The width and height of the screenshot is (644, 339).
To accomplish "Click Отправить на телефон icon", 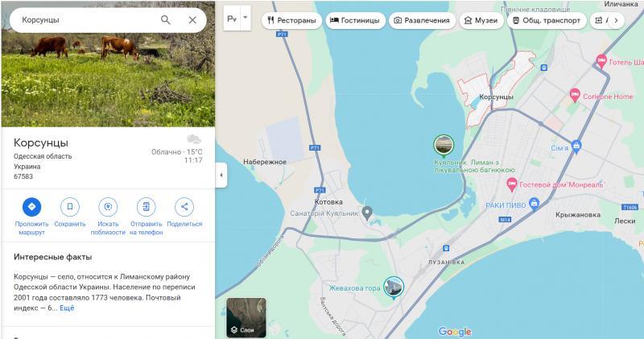I will (x=146, y=207).
